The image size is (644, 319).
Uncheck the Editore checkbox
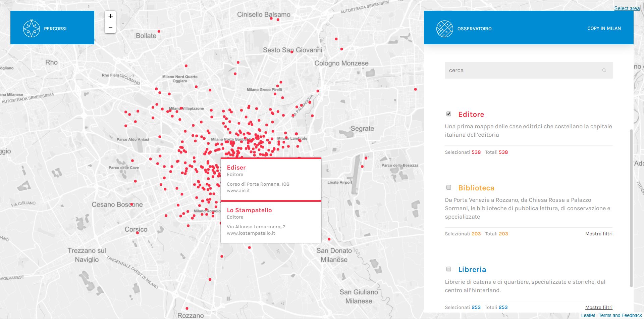coord(449,114)
